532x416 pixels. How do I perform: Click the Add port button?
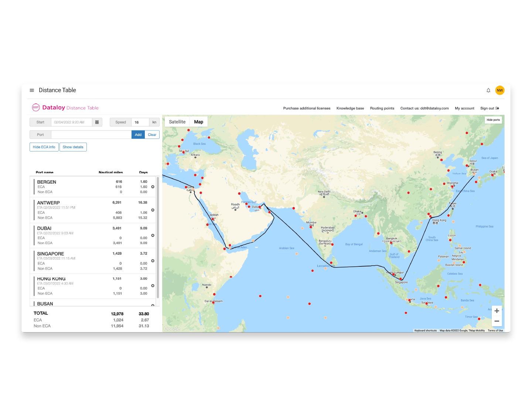coord(138,135)
